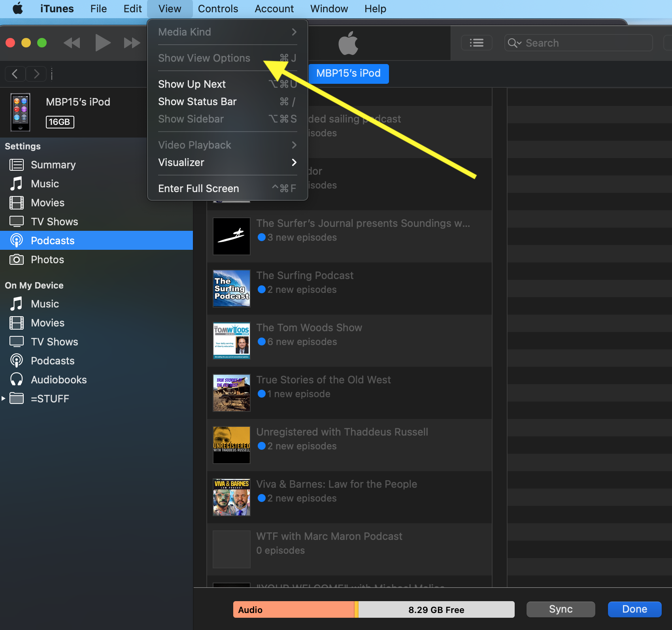This screenshot has height=630, width=672.
Task: Choose Show View Options menu item
Action: [227, 58]
